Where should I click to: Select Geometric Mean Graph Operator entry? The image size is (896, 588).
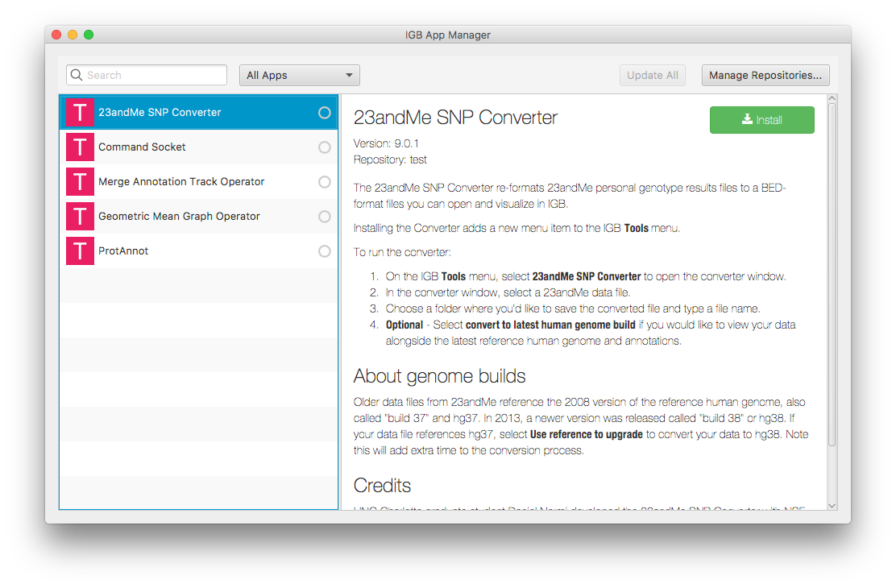click(x=179, y=217)
